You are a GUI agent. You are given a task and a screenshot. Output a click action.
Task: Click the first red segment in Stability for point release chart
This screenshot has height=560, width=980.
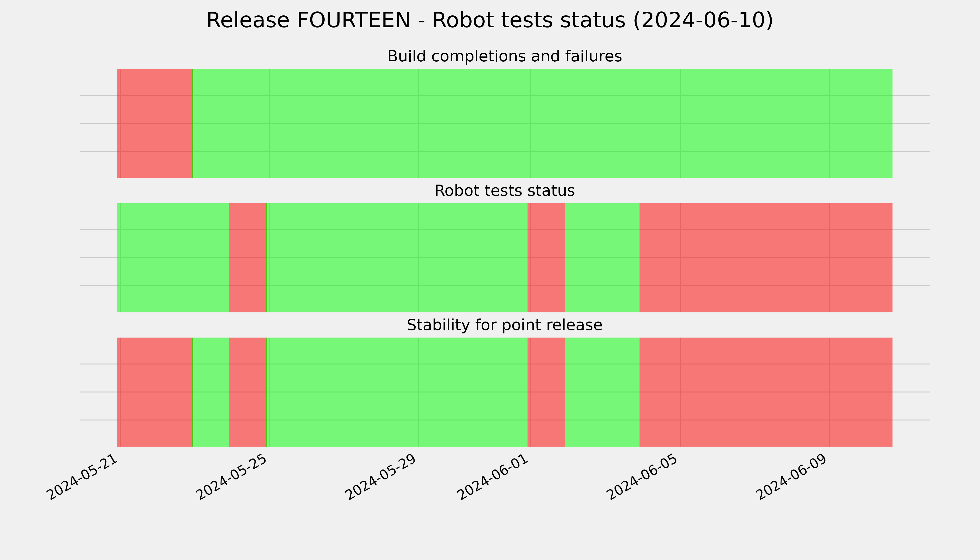tap(155, 392)
